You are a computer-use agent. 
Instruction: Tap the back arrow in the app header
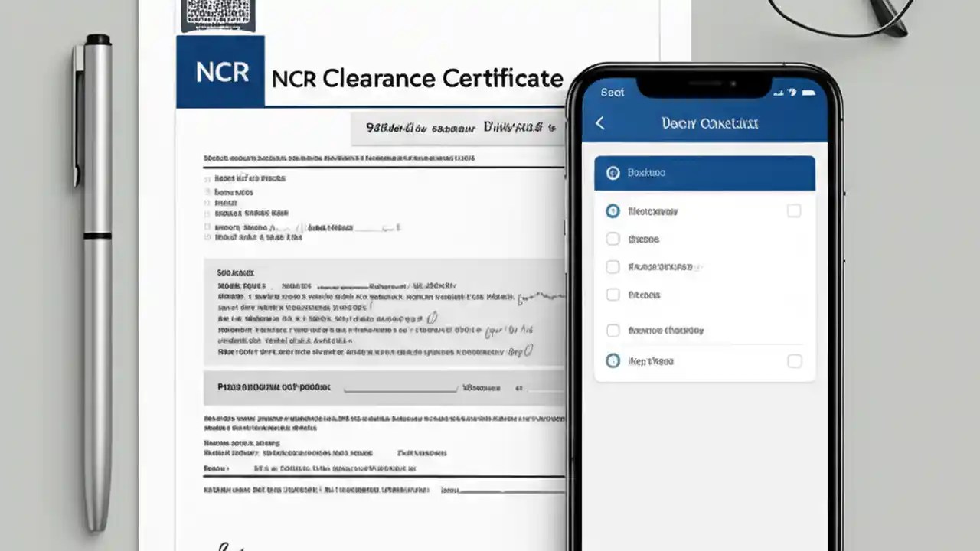coord(600,122)
